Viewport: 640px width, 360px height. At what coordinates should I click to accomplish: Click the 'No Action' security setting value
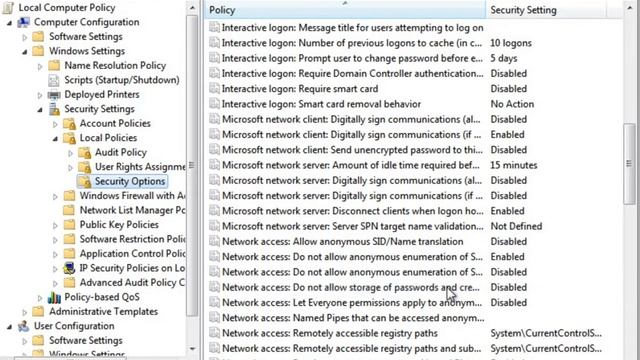coord(512,104)
